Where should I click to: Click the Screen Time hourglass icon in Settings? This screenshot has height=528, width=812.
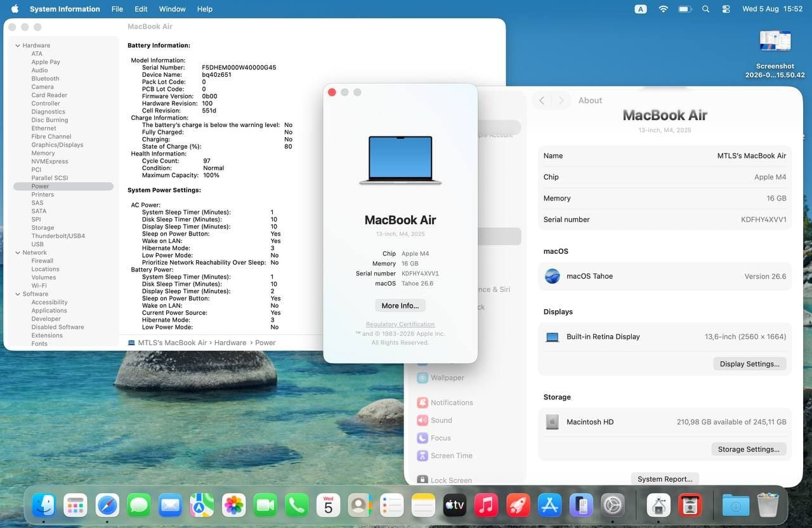pos(422,456)
